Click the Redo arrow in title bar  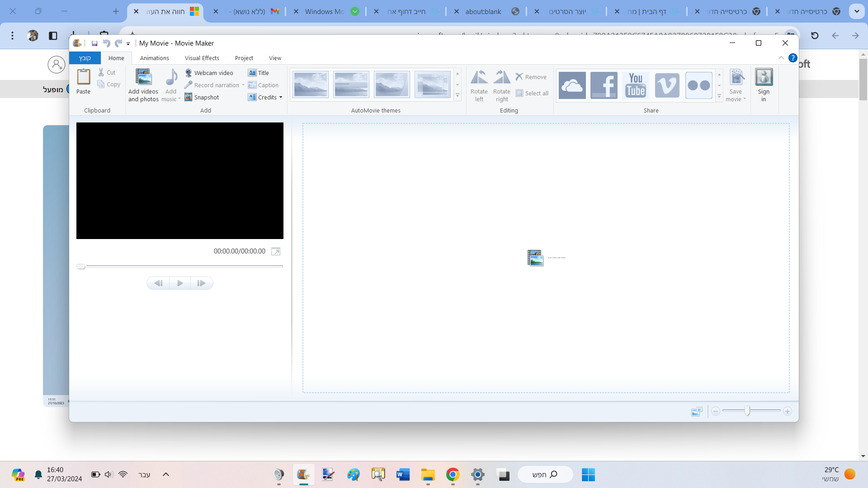[x=118, y=43]
